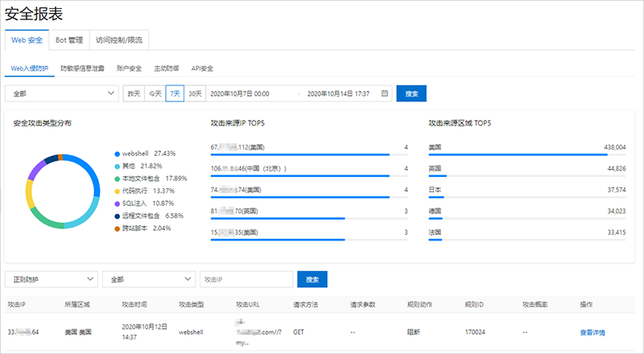Click the start date 2020年10月7日 00:00 field
The height and width of the screenshot is (354, 644).
[240, 93]
